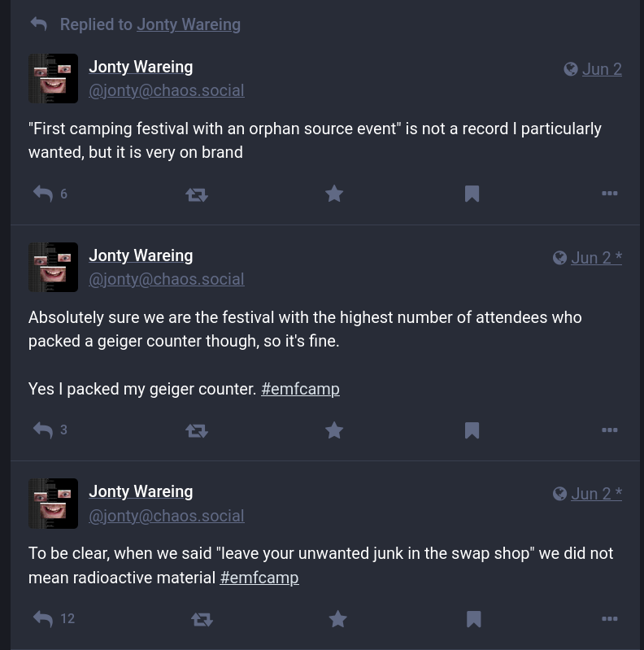Open the Jun 2 timestamp of first post

602,69
